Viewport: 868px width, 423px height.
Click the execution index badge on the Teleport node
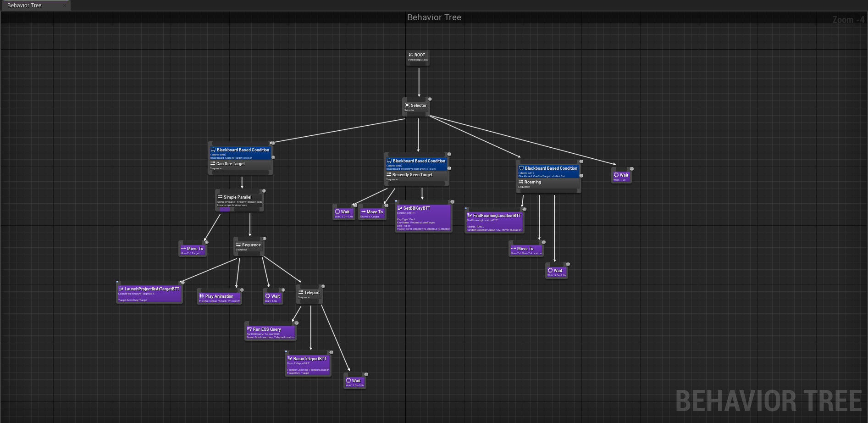click(323, 286)
